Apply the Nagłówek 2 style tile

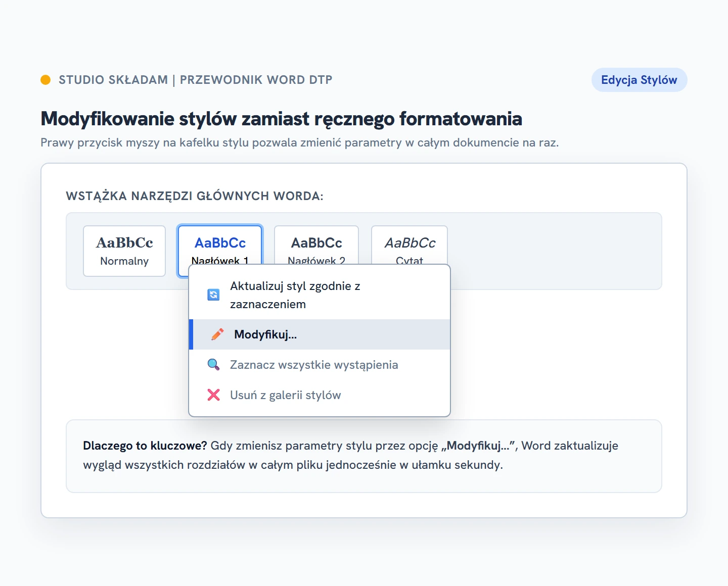(x=316, y=245)
